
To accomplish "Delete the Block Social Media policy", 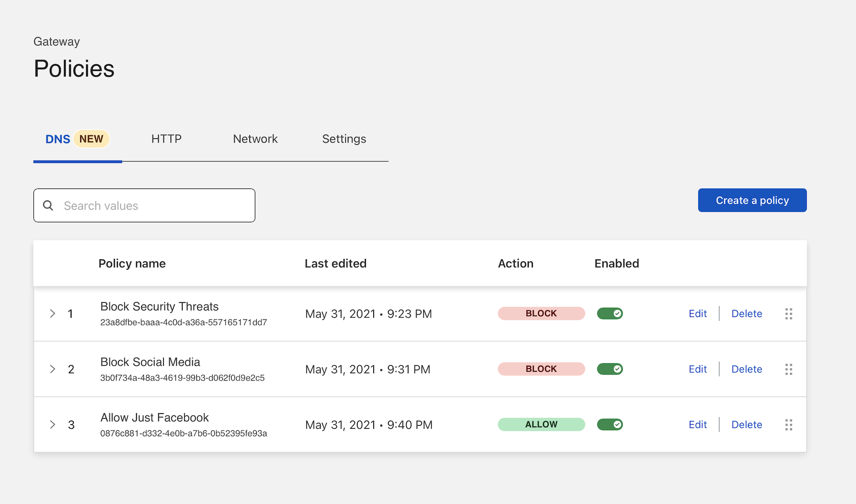I will pos(746,369).
